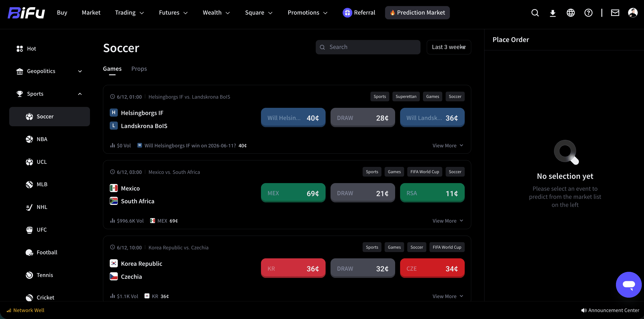Open the Wealth dropdown menu
This screenshot has width=644, height=319.
pyautogui.click(x=216, y=13)
